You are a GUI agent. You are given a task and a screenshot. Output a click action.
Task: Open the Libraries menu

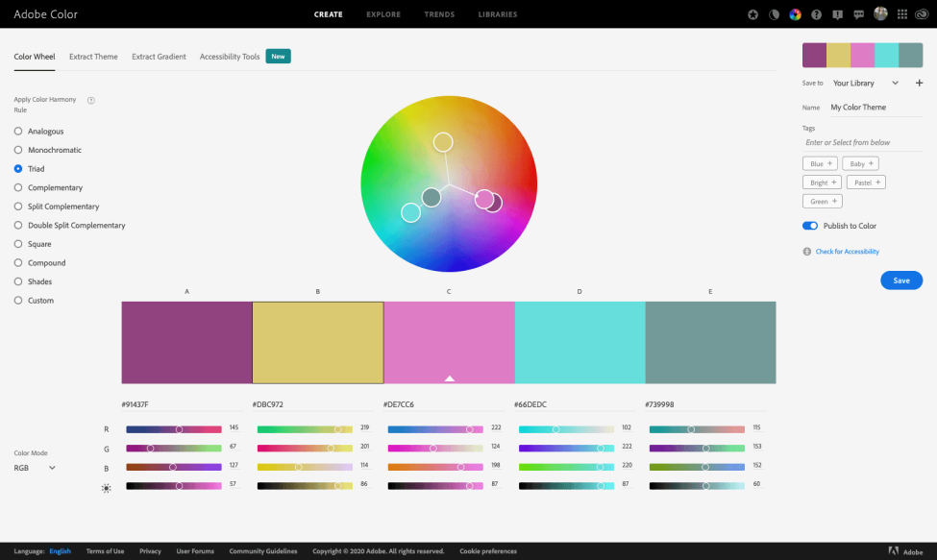pyautogui.click(x=498, y=14)
